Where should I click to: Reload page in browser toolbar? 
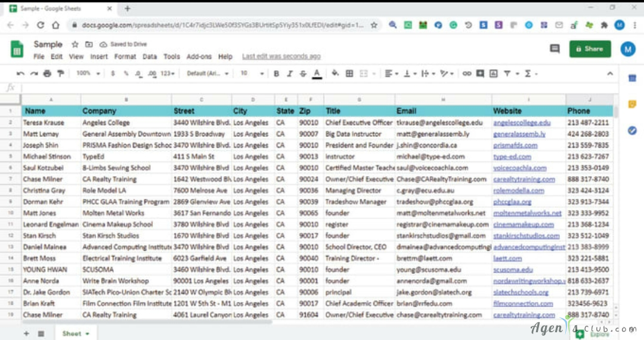41,25
